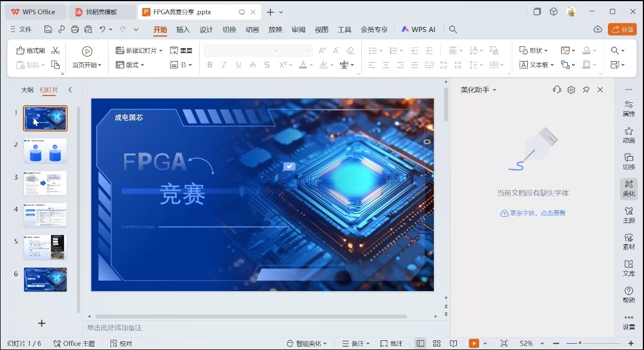Switch to the 大纲 outline tab

tap(27, 90)
